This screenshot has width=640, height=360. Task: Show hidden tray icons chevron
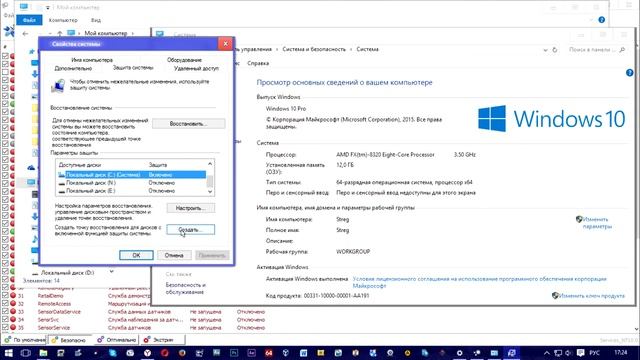(547, 353)
